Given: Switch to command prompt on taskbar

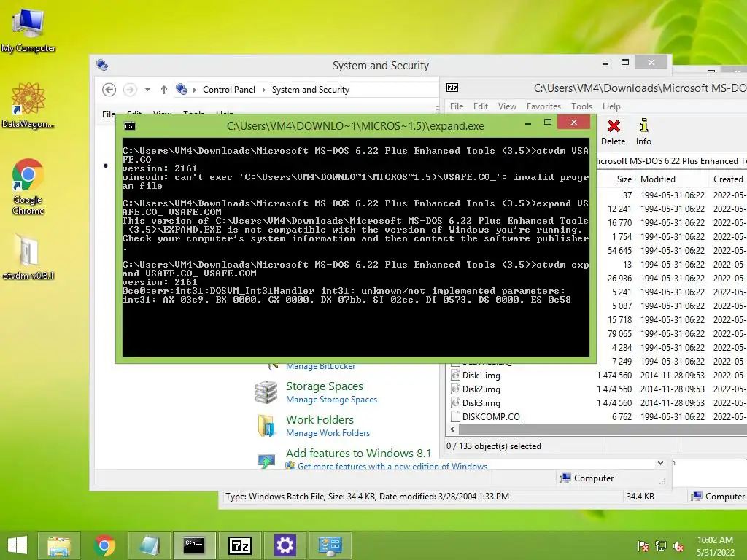Looking at the screenshot, I should [194, 545].
